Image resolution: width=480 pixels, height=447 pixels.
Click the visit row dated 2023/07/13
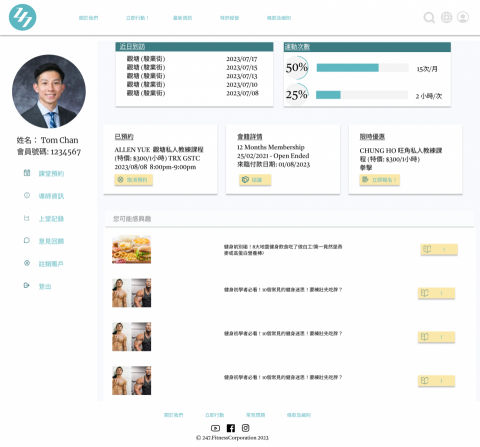tap(192, 76)
